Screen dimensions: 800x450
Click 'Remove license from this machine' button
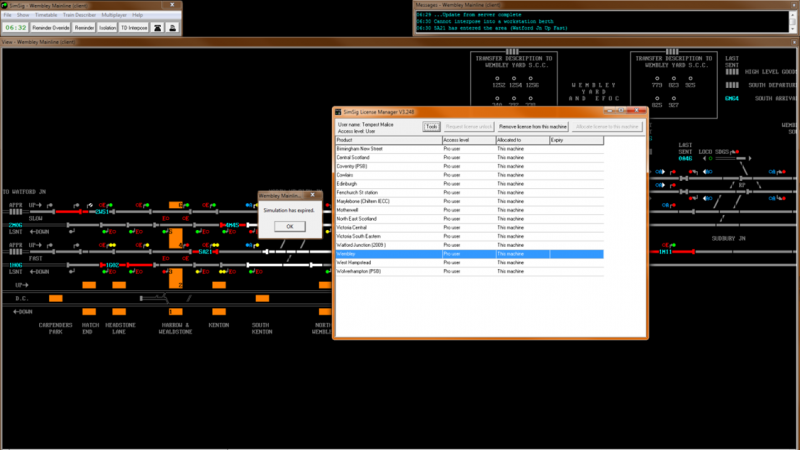click(x=533, y=127)
